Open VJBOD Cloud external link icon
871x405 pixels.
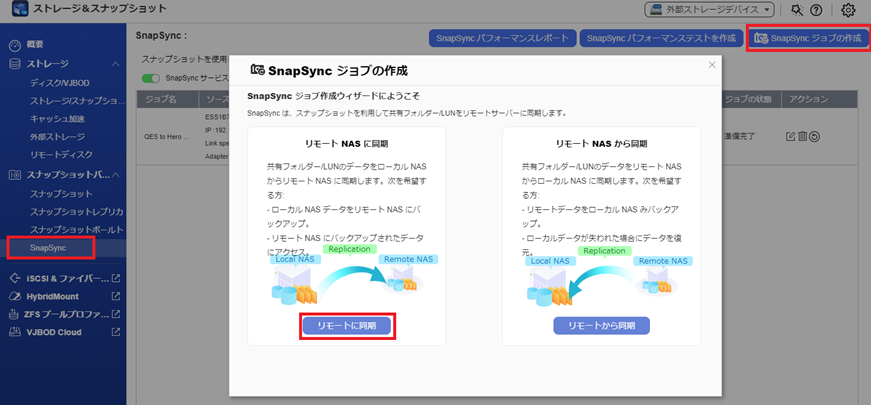pos(116,332)
